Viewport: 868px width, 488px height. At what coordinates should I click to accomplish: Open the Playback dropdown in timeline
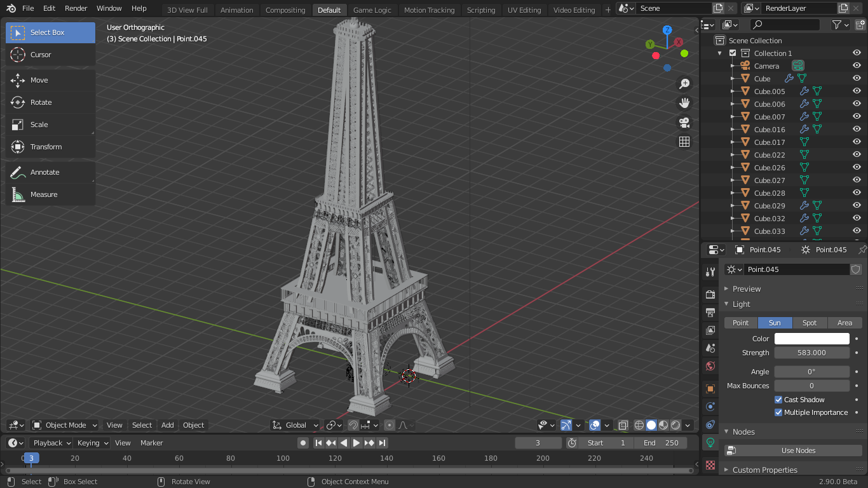click(51, 443)
